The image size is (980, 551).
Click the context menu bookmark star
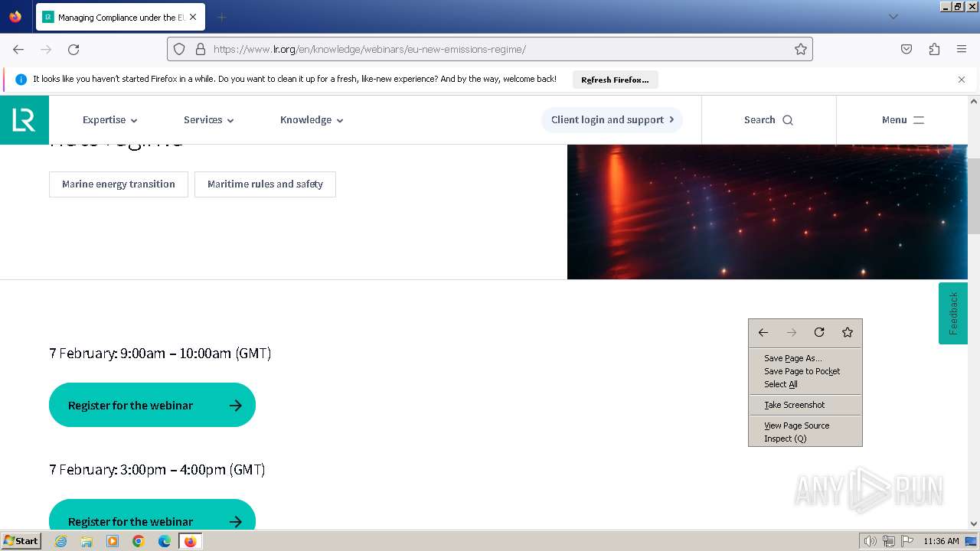pos(848,332)
